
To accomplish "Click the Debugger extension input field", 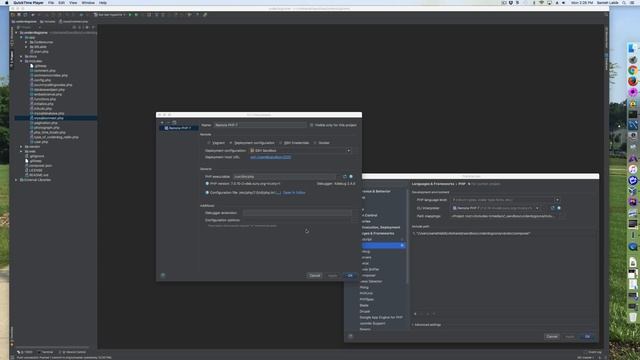I will pyautogui.click(x=297, y=213).
